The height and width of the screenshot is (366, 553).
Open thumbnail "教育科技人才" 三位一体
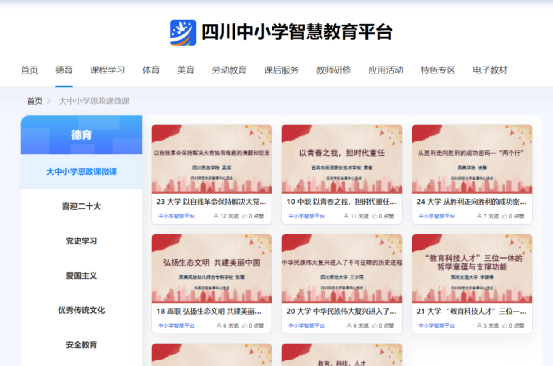472,269
